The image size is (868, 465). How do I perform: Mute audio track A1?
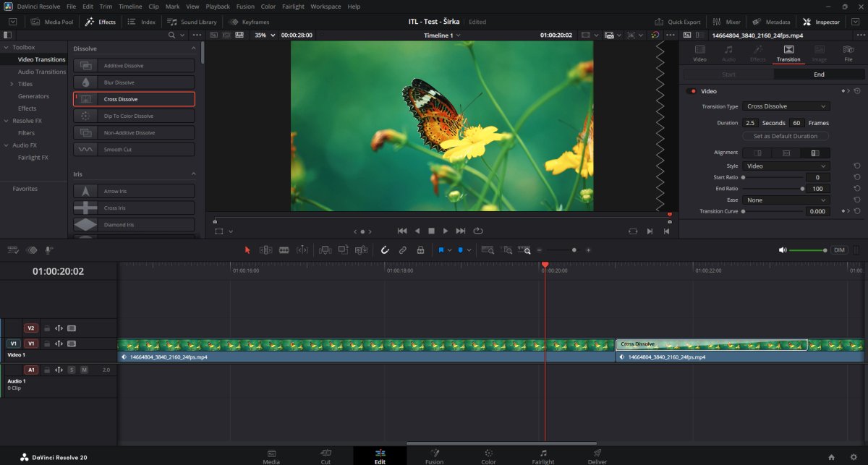(84, 370)
